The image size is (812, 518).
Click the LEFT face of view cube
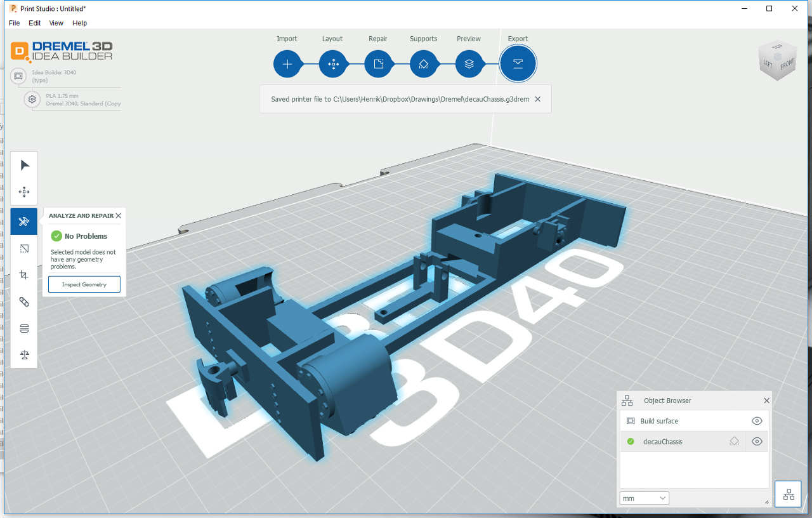click(768, 65)
